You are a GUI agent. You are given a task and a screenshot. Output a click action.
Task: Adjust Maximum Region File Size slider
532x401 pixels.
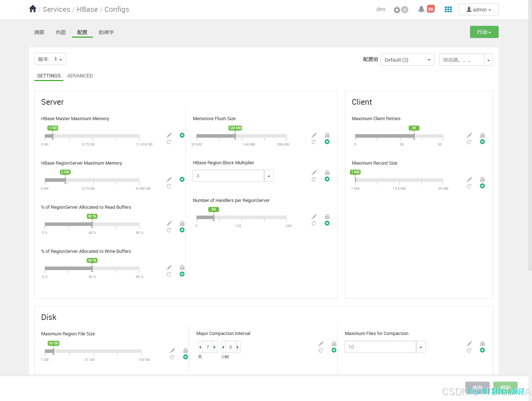[53, 351]
